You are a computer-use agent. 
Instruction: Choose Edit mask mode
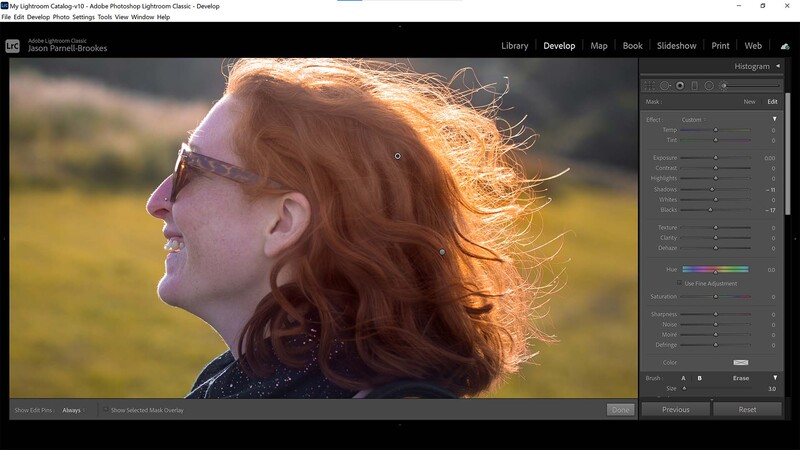(x=772, y=102)
